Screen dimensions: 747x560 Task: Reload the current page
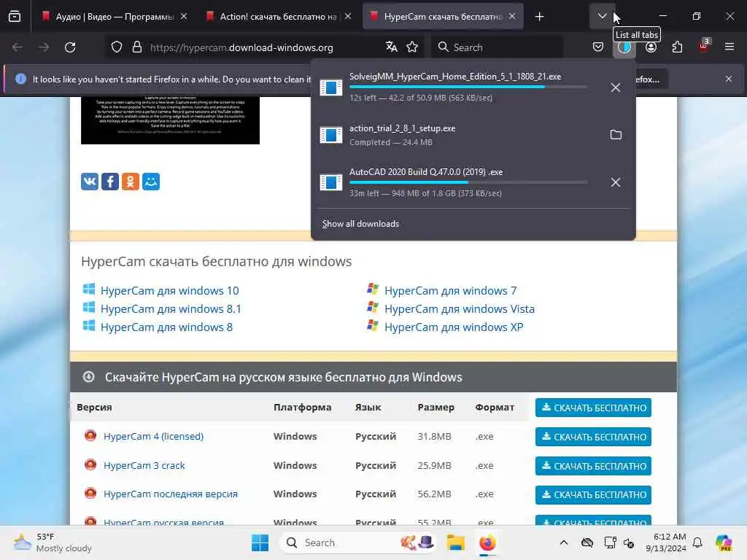coord(70,47)
